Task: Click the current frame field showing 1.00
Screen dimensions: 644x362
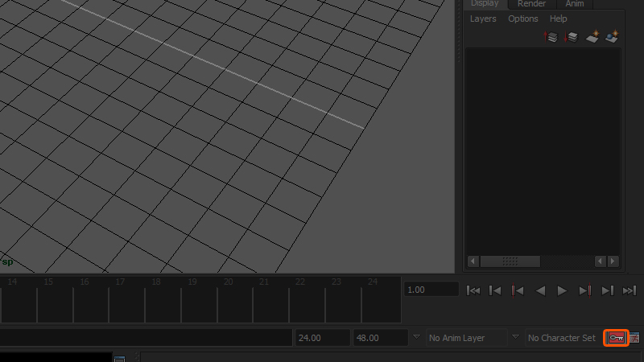Action: click(x=431, y=290)
